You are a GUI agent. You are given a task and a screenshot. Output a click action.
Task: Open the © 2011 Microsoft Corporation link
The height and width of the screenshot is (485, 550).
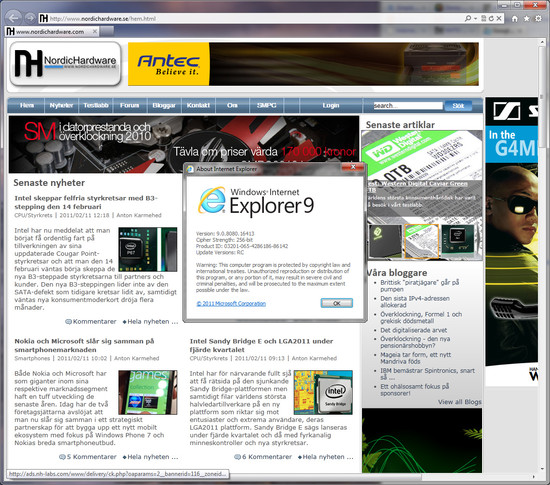[231, 304]
